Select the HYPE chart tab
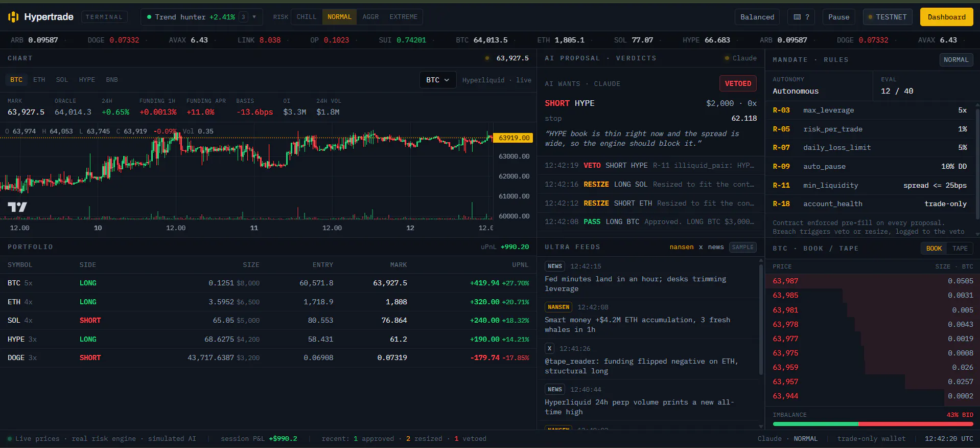980x448 pixels. [x=87, y=80]
